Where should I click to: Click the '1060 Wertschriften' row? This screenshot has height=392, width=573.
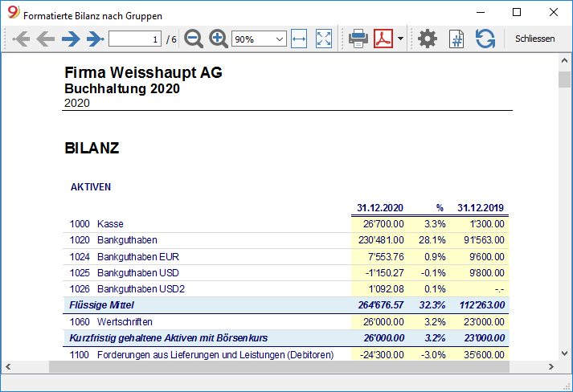[285, 321]
